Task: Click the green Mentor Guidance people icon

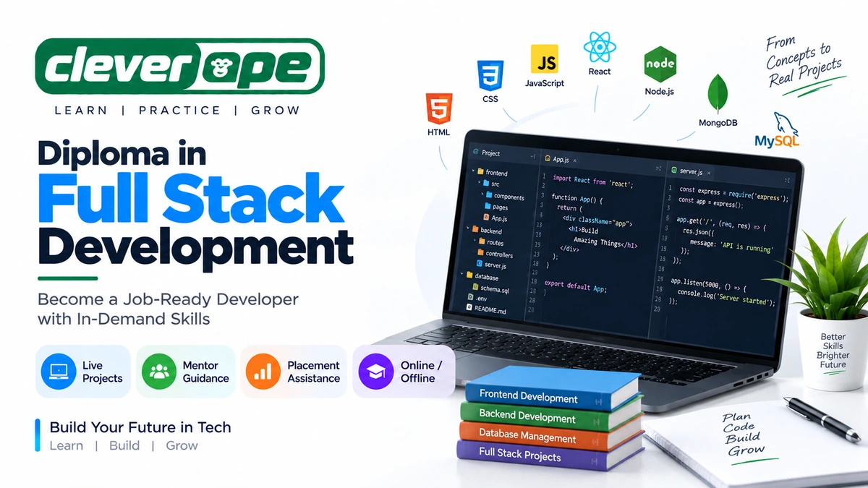Action: click(159, 372)
